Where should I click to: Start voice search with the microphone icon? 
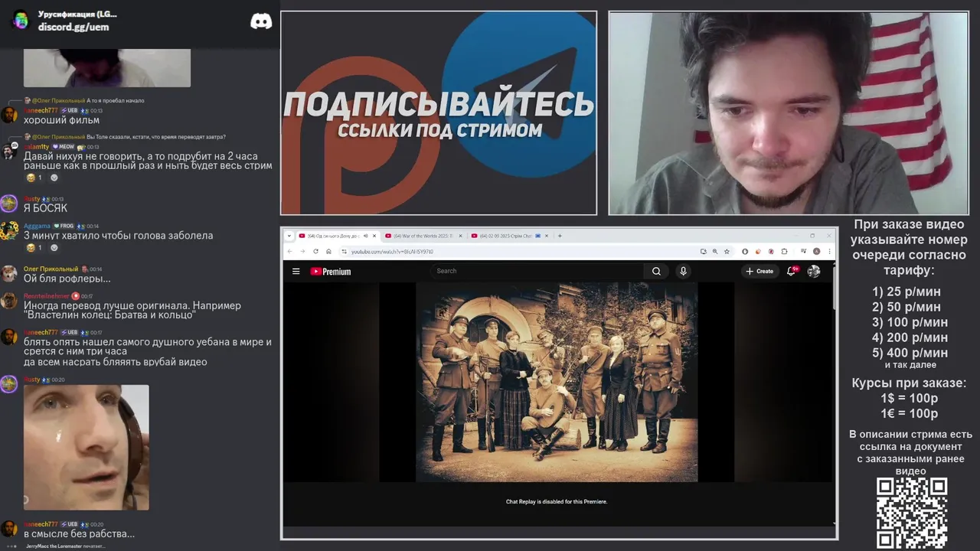tap(683, 271)
